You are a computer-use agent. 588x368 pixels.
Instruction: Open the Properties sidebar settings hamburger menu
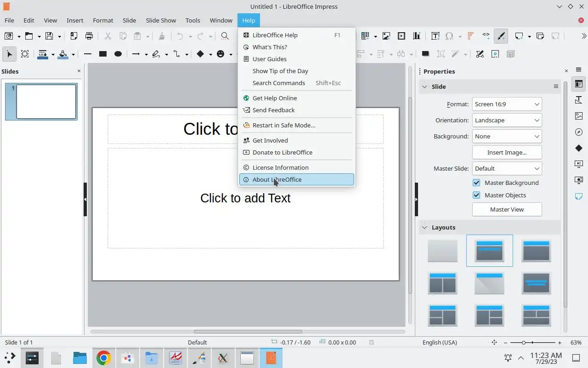[x=578, y=70]
